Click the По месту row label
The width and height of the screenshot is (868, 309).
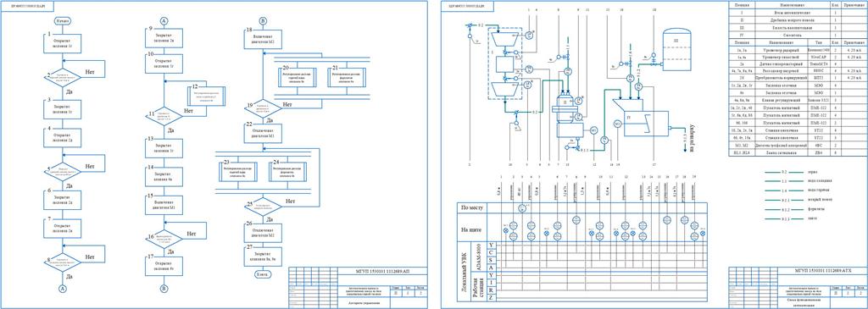tap(473, 208)
